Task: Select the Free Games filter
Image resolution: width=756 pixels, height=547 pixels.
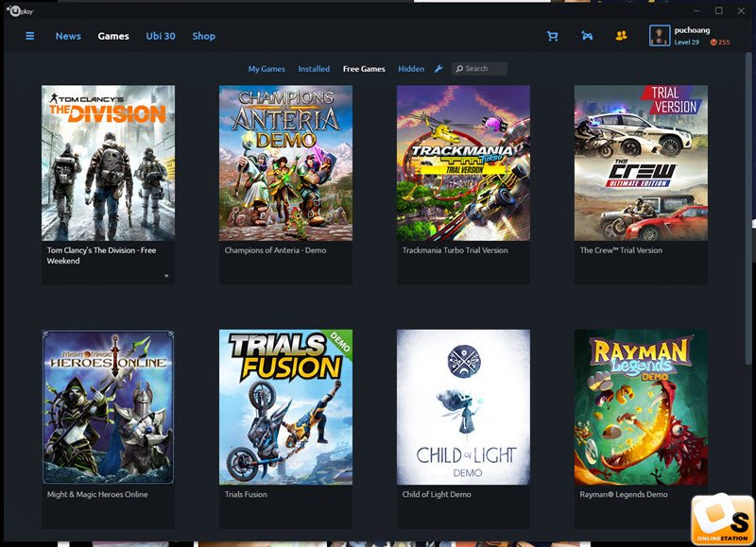Action: [364, 69]
